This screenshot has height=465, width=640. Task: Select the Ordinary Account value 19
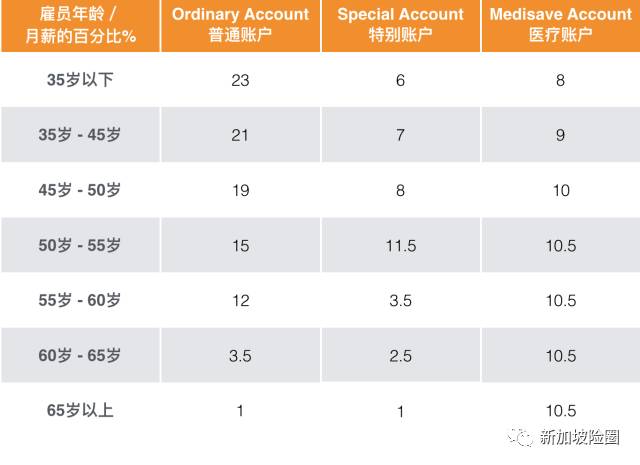pos(240,190)
